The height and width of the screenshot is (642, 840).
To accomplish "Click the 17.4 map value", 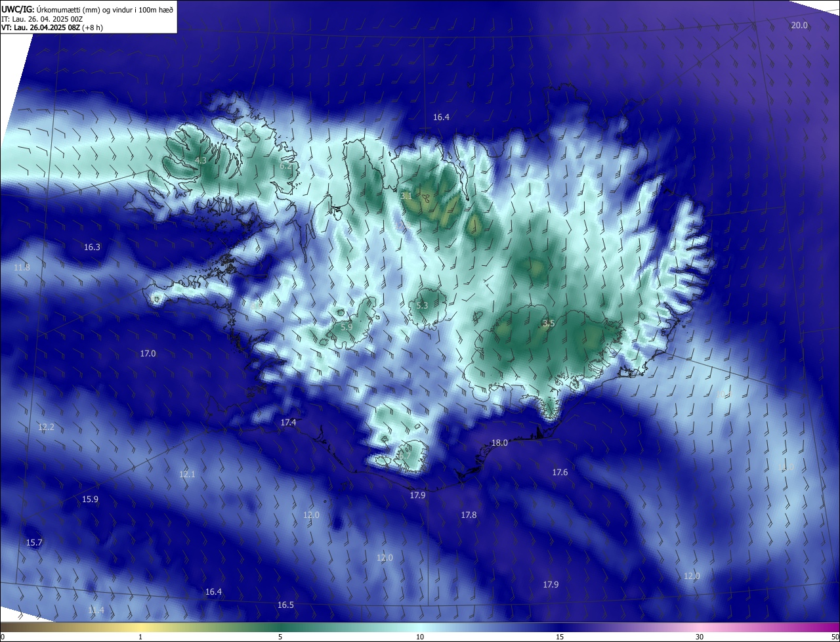I will (x=288, y=423).
